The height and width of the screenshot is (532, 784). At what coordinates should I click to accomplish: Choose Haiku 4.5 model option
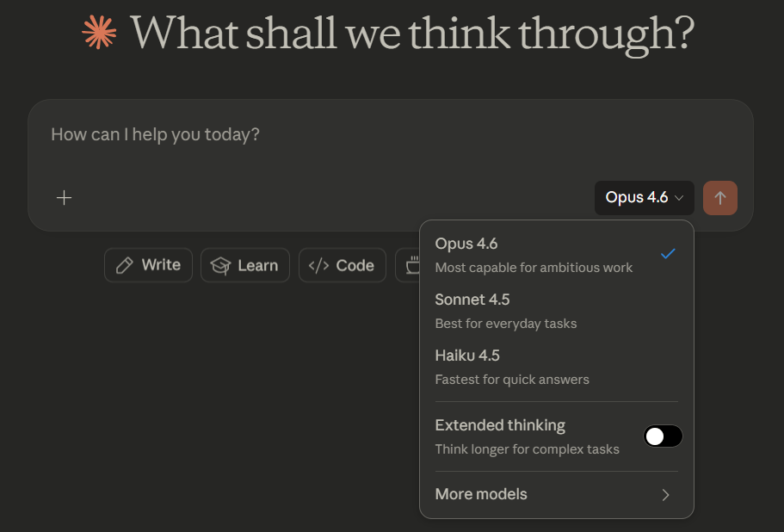467,356
